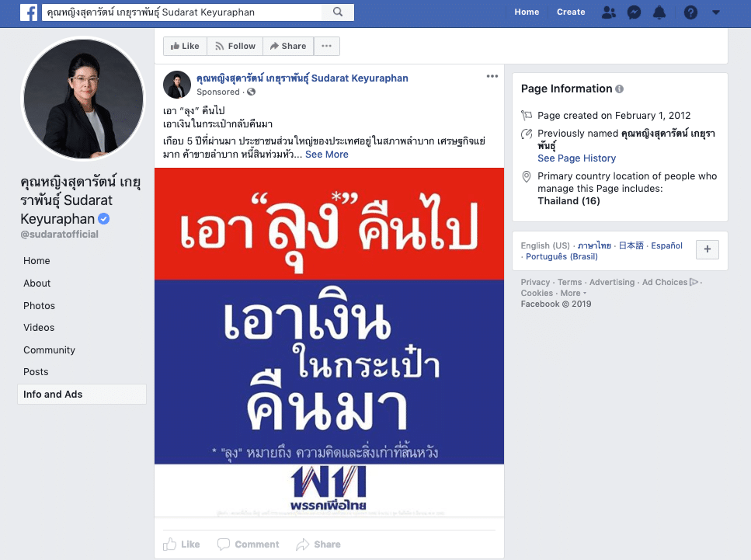Expand the post text with See More

tap(327, 155)
